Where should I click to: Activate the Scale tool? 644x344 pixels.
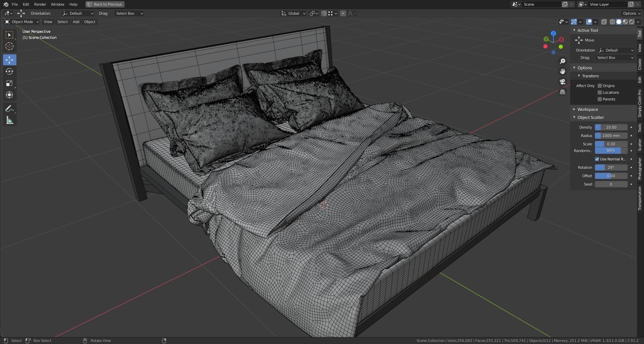tap(9, 83)
